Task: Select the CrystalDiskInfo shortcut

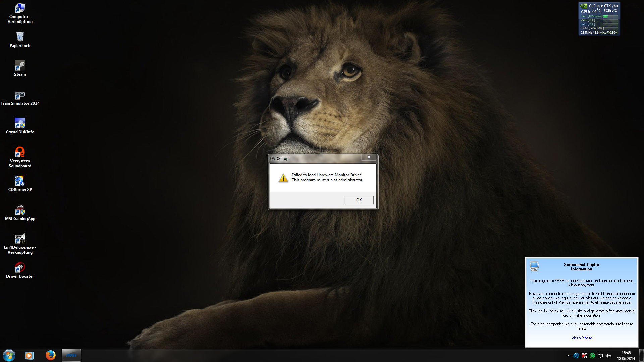Action: click(20, 123)
